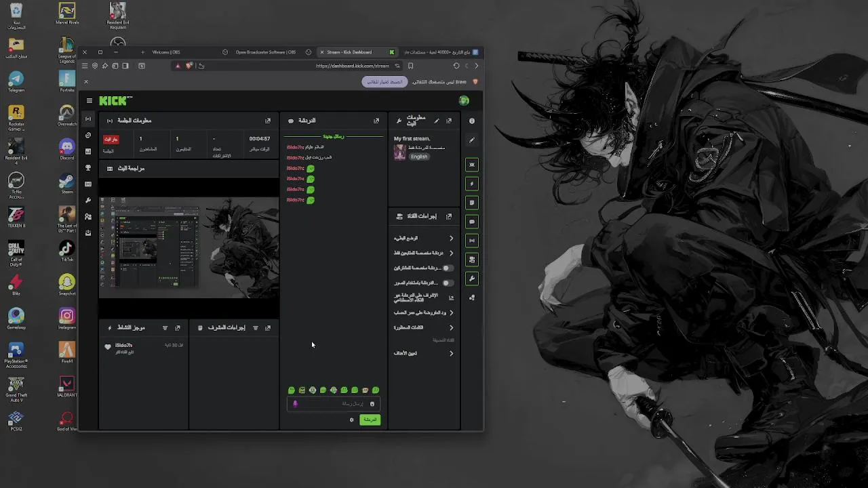This screenshot has width=868, height=488.
Task: Open Steam desktop shortcut
Action: (x=66, y=182)
